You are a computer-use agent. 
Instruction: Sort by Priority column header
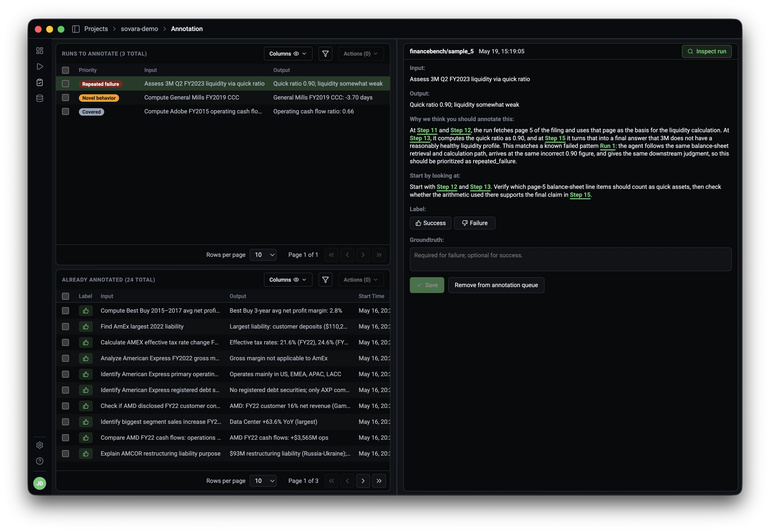[x=88, y=70]
